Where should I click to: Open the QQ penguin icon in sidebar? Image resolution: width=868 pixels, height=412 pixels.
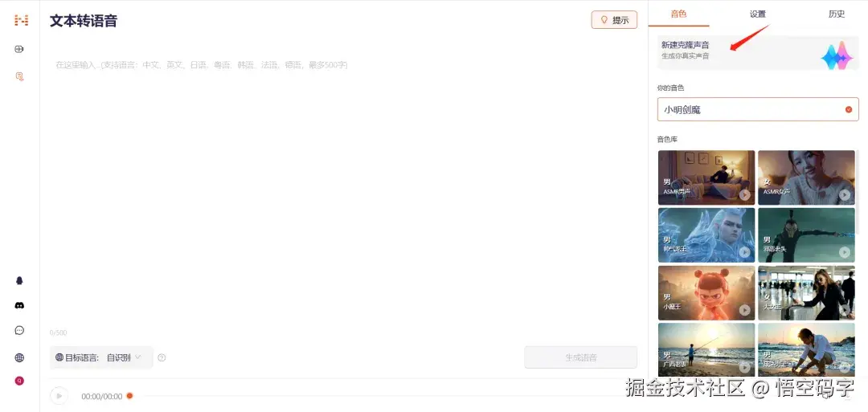(19, 280)
